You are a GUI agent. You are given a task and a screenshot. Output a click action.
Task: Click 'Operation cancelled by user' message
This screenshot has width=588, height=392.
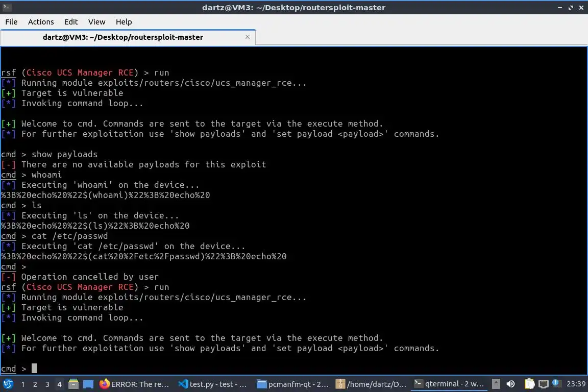(80, 277)
